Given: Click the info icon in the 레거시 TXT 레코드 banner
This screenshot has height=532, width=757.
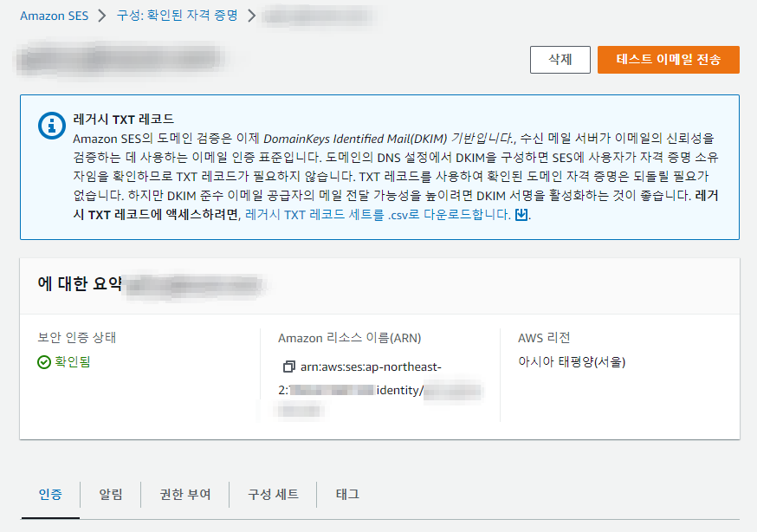Looking at the screenshot, I should click(52, 126).
